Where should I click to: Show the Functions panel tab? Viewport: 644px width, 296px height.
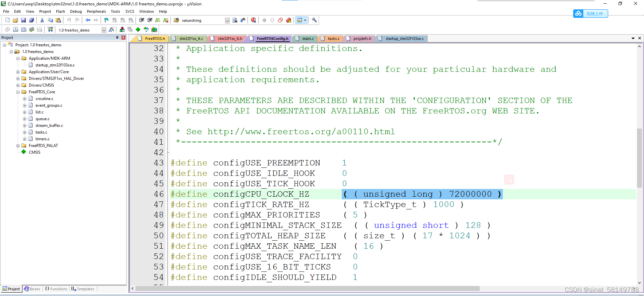[56, 289]
